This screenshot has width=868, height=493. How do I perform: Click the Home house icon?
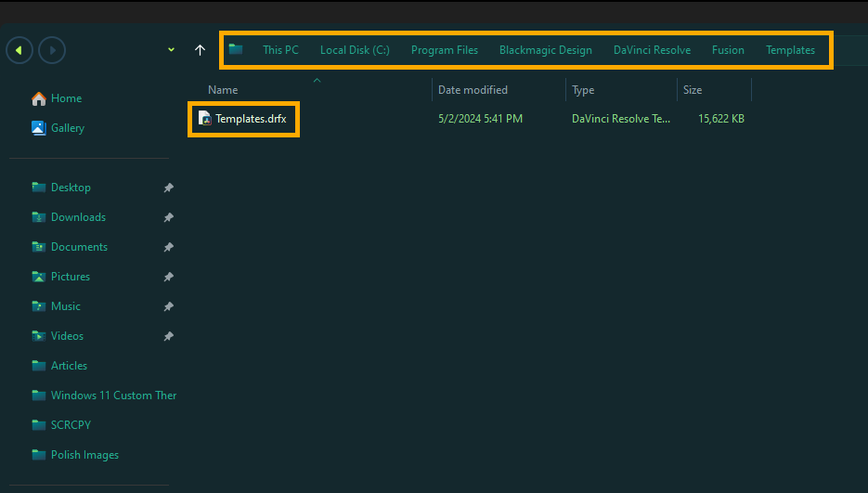click(x=39, y=98)
